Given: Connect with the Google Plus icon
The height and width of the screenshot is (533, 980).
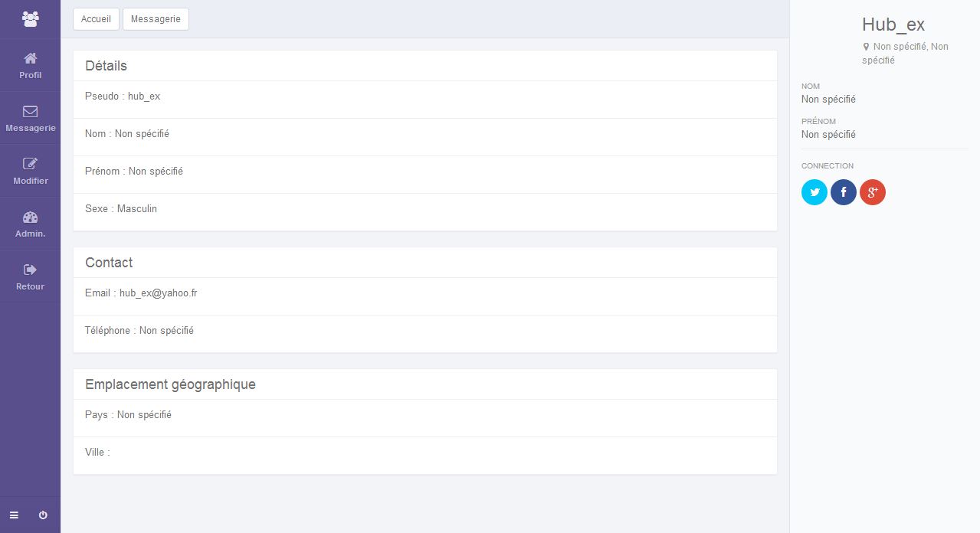Looking at the screenshot, I should pyautogui.click(x=873, y=192).
